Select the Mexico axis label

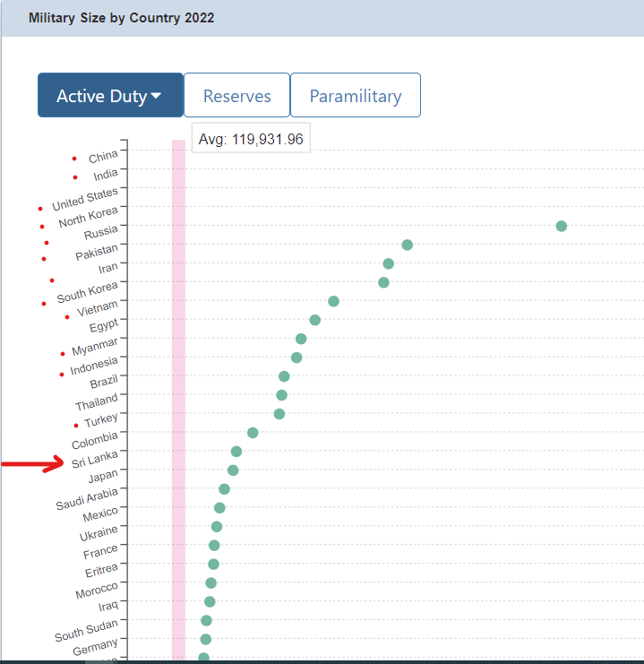pos(100,514)
